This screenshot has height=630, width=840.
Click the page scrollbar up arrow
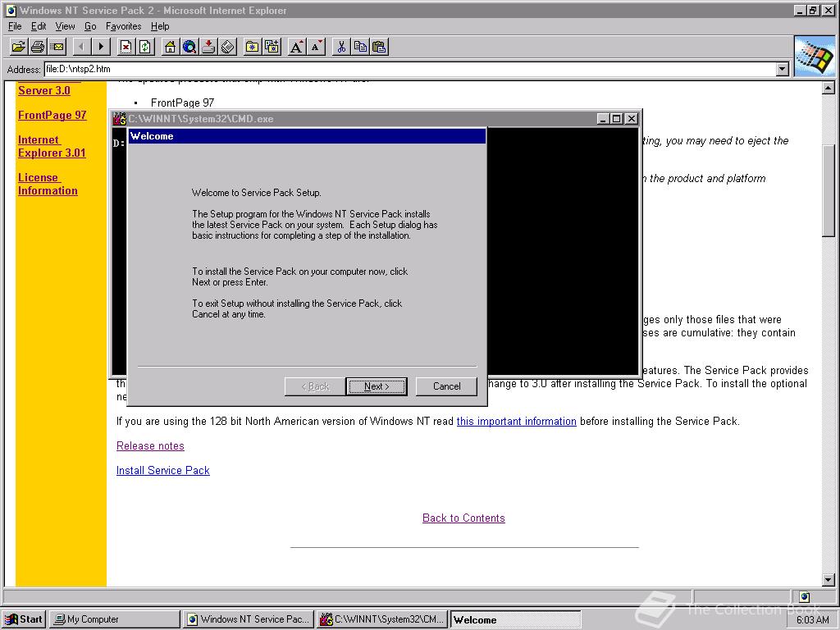coord(829,88)
